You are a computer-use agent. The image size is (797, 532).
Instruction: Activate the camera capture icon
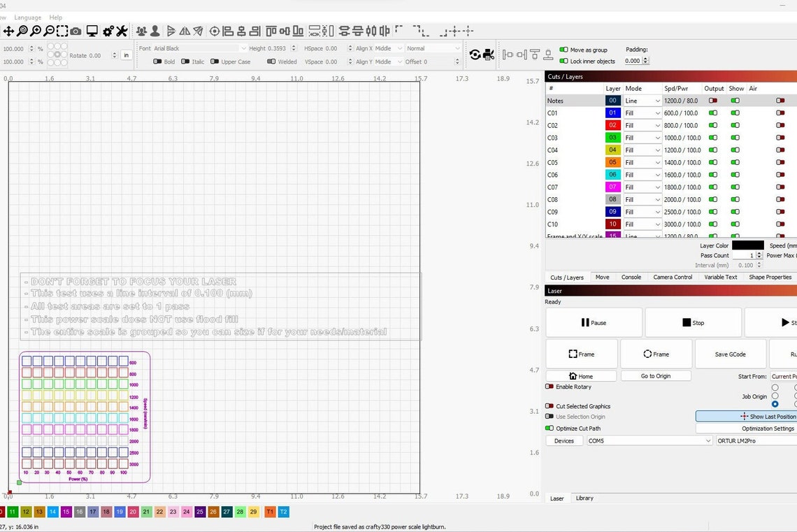click(76, 31)
